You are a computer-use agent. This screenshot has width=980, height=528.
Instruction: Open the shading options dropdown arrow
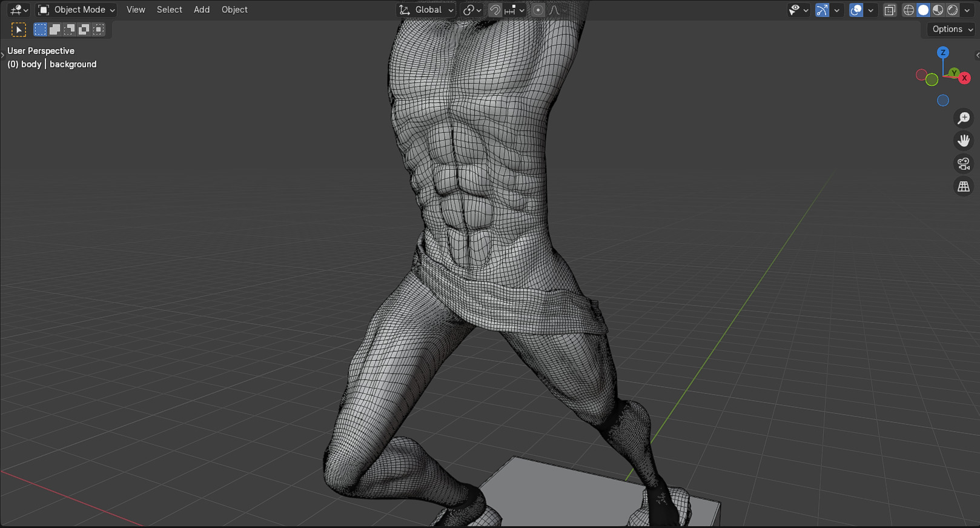point(967,10)
